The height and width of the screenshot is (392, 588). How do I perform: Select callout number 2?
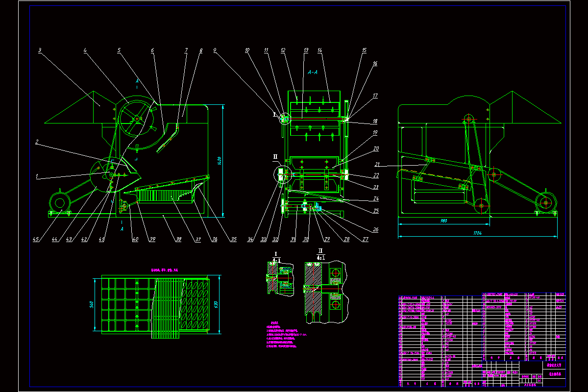pyautogui.click(x=37, y=142)
